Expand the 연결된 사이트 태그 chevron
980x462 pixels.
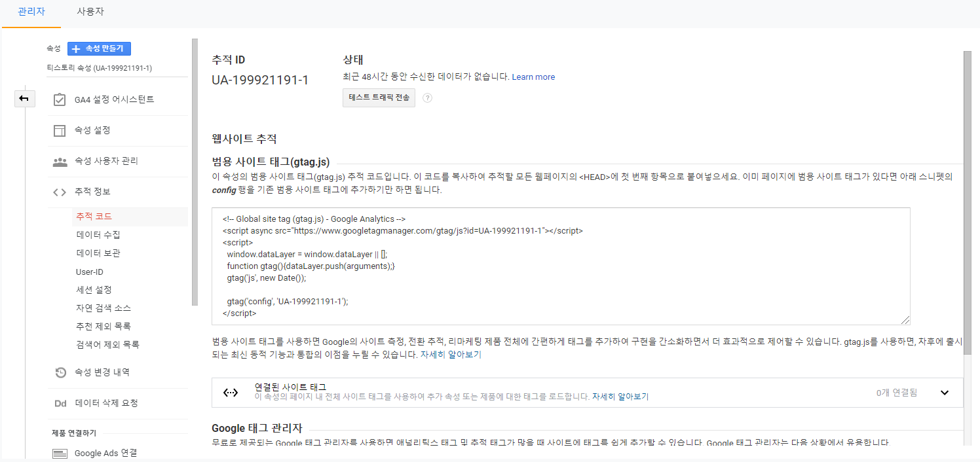pos(945,393)
